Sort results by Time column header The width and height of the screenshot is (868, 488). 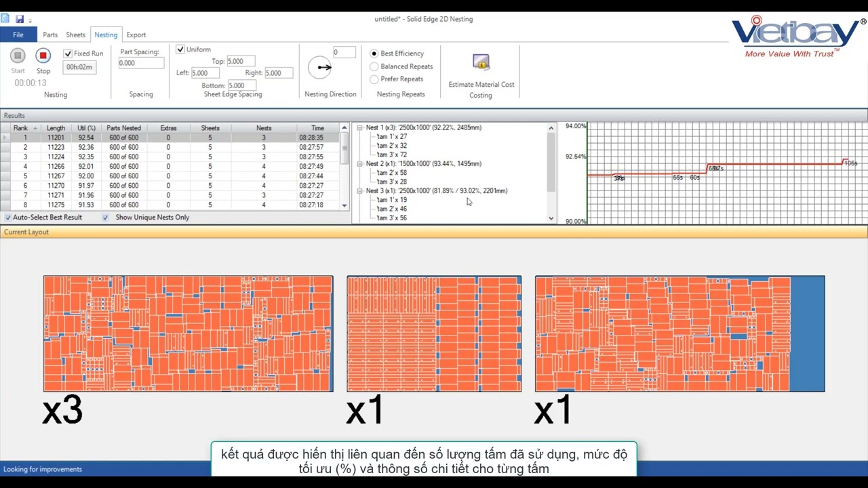[317, 128]
